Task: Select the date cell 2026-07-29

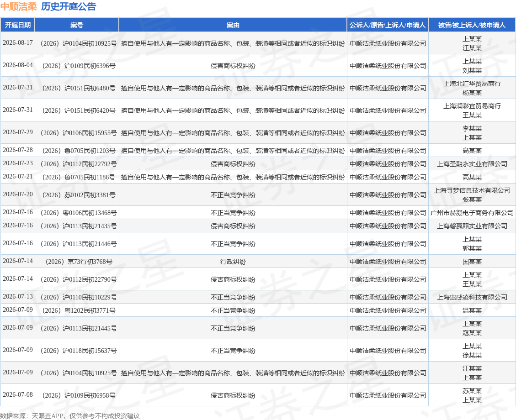Action: pyautogui.click(x=18, y=132)
